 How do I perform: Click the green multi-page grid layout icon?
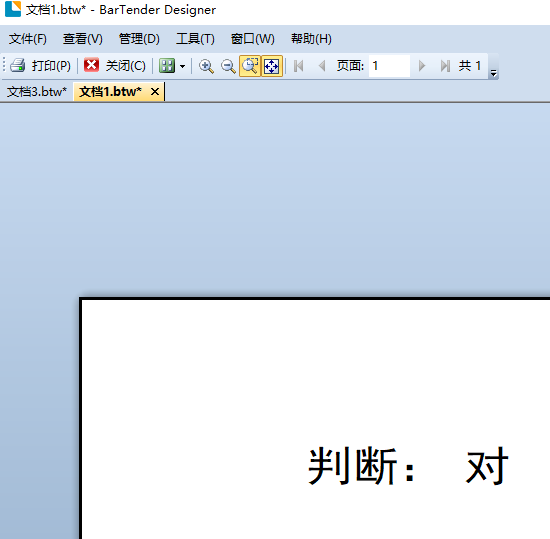point(167,66)
